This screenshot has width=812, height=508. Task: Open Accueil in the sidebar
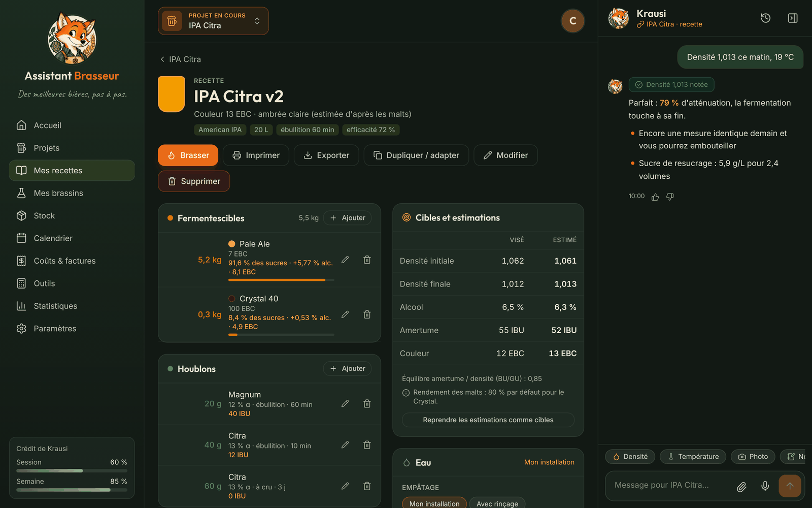[x=72, y=125]
